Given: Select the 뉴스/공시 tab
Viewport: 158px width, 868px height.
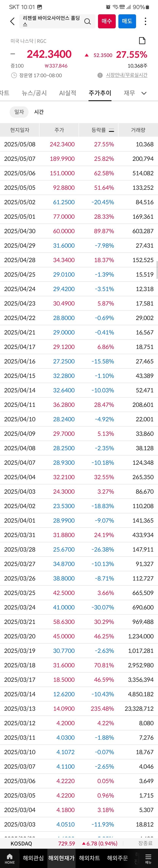Looking at the screenshot, I should (34, 93).
